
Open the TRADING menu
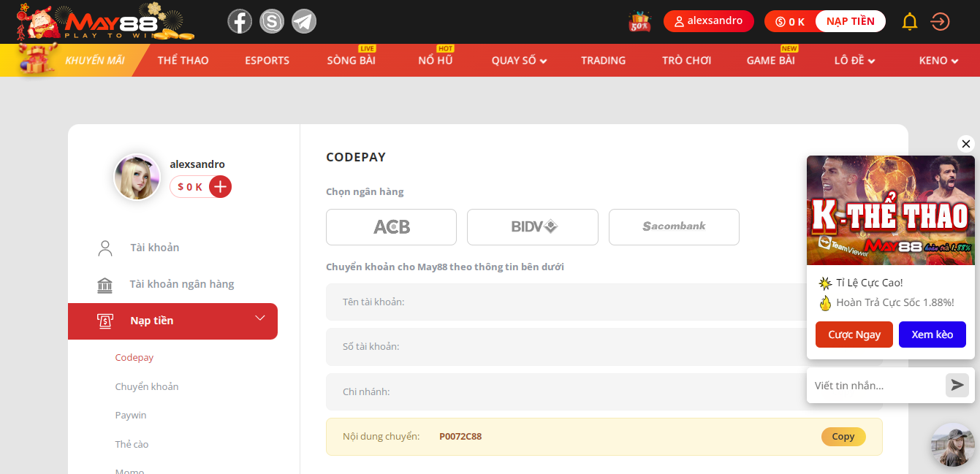603,61
